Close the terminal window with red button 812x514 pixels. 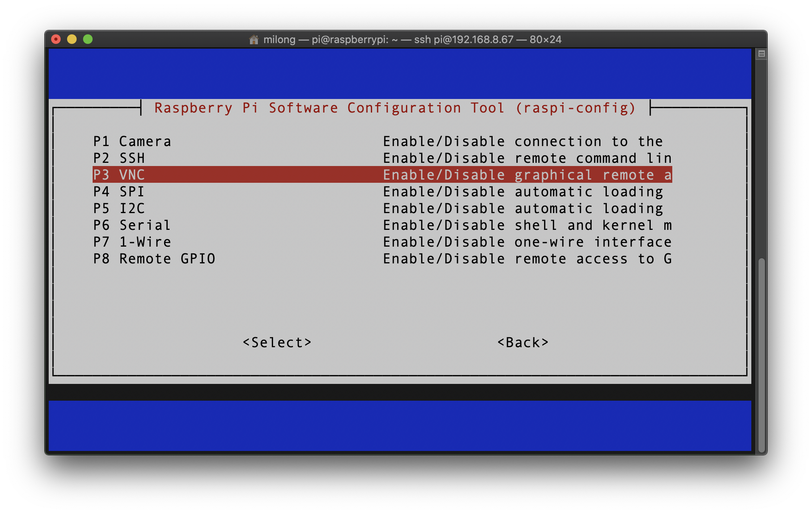(56, 39)
